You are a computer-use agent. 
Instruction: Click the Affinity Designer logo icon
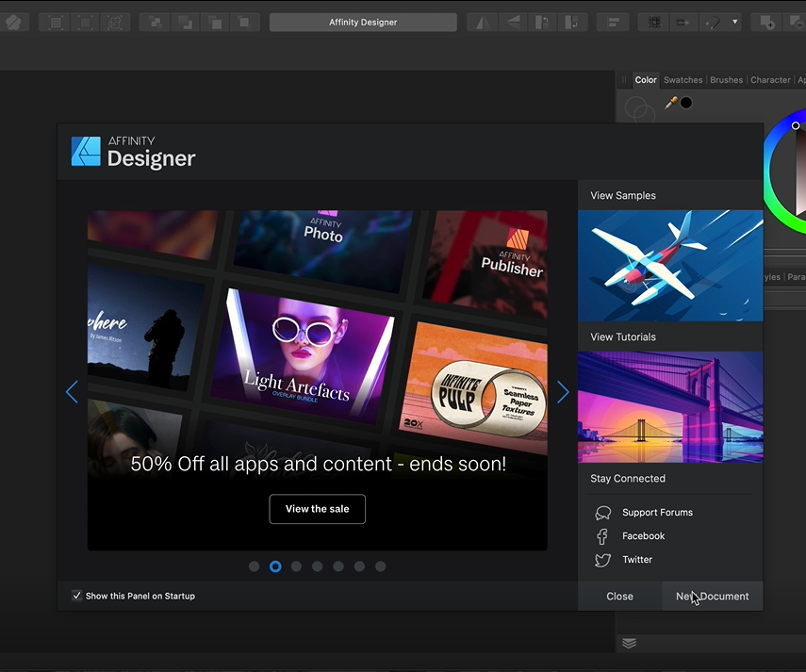coord(86,151)
